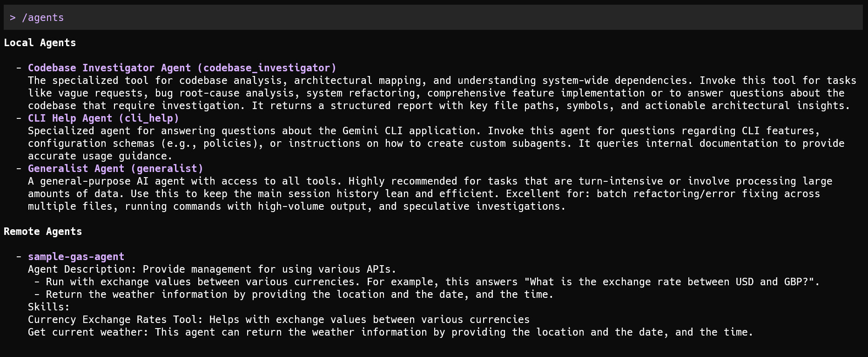Click the CLI Help Agent description text

coord(436,144)
